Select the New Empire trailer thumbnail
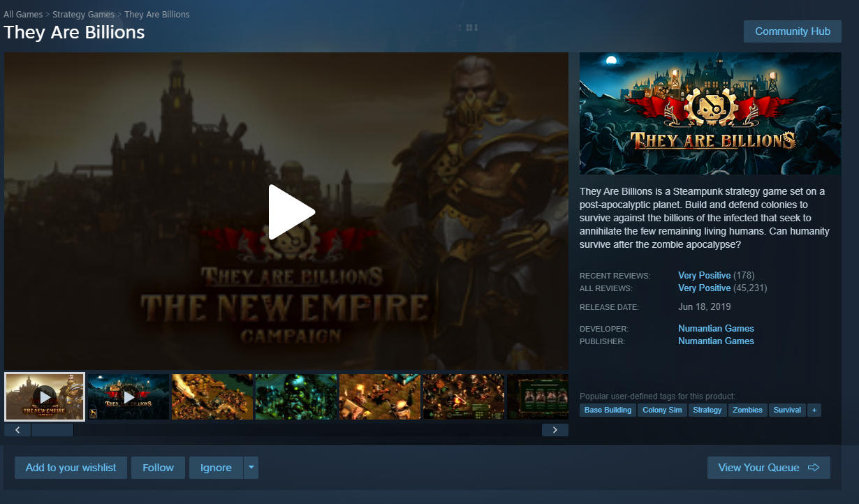 pyautogui.click(x=45, y=396)
